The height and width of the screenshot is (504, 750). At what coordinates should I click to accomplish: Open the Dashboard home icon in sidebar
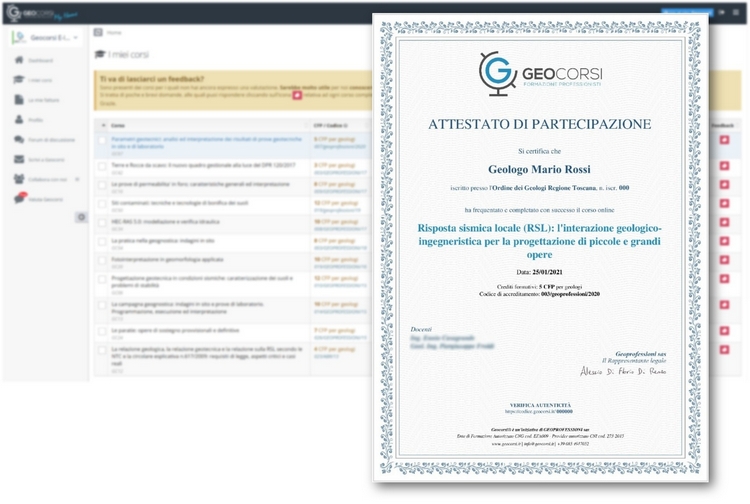point(19,60)
